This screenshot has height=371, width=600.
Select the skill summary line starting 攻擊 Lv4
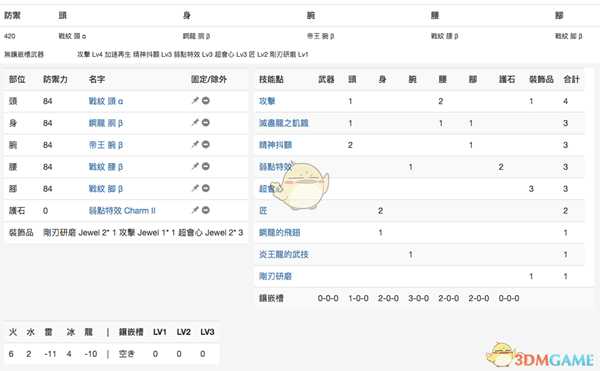(x=192, y=54)
